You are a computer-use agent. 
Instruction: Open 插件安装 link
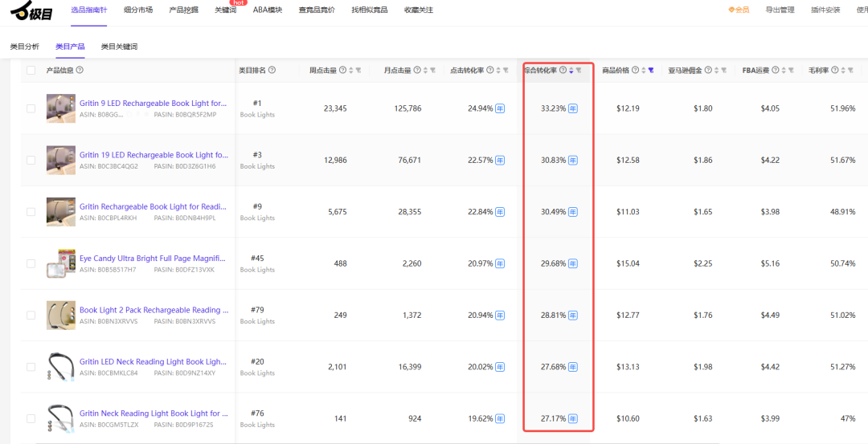(x=825, y=10)
